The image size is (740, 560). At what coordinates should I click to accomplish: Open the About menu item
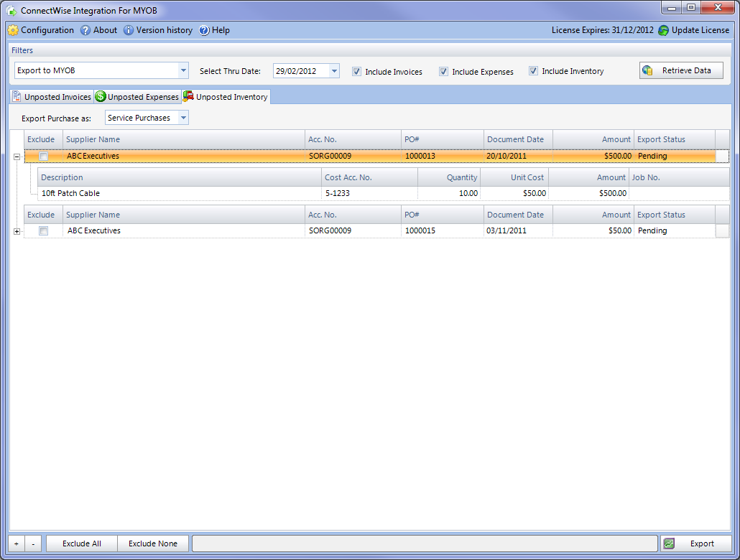tap(98, 30)
